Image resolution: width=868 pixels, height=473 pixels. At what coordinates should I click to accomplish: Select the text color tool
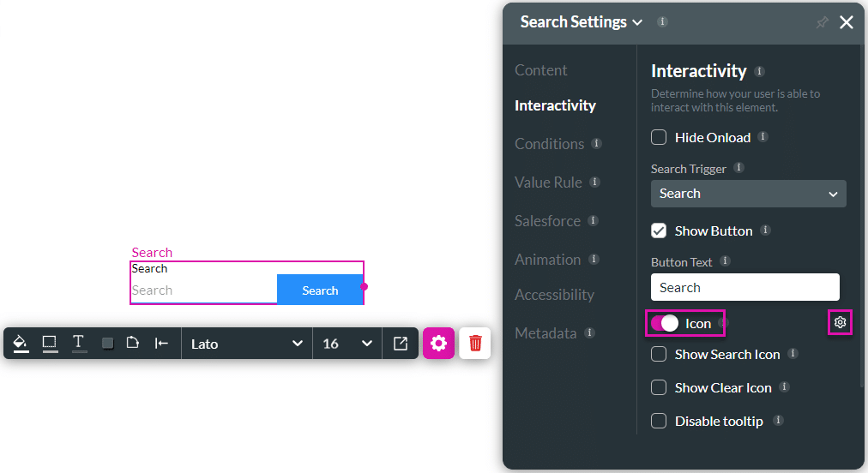click(x=79, y=343)
